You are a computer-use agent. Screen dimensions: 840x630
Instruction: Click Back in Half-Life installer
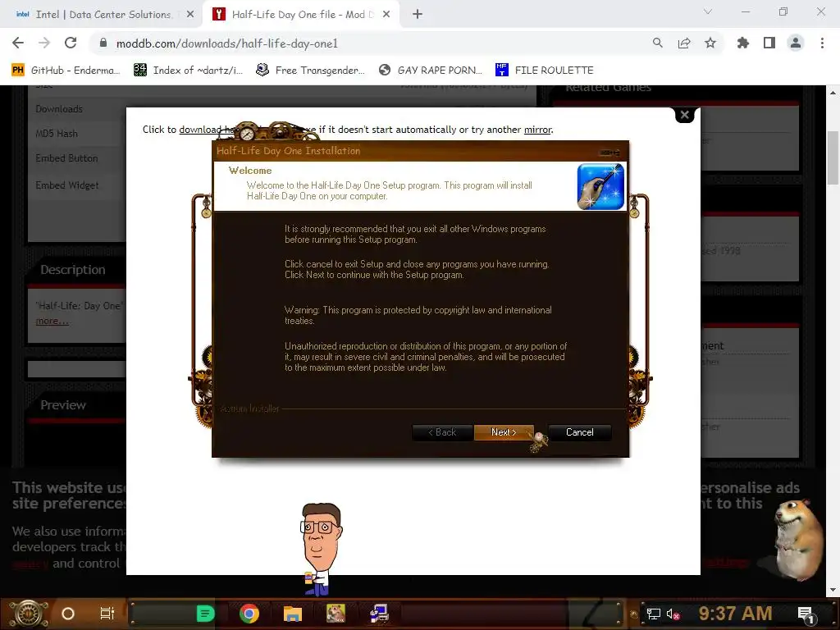(x=442, y=432)
